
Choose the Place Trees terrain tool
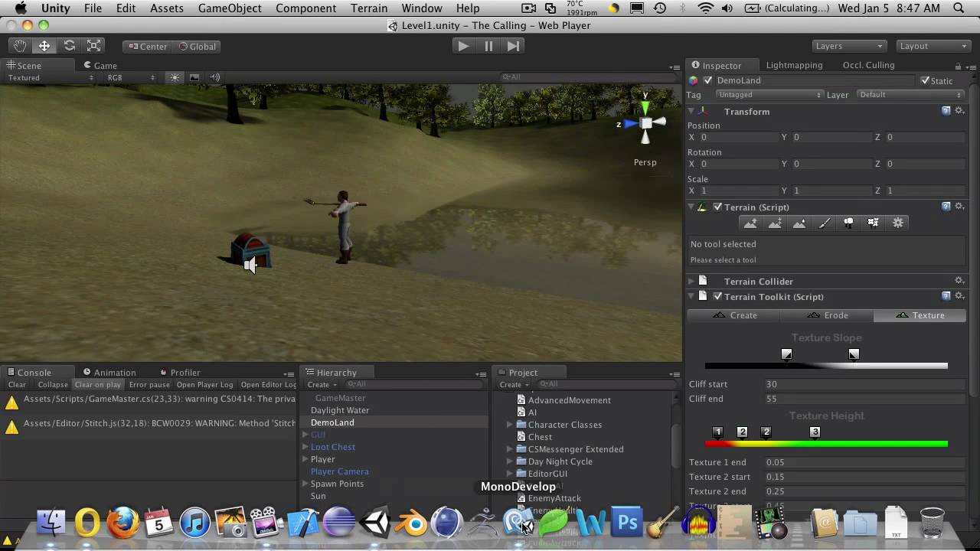pyautogui.click(x=848, y=223)
